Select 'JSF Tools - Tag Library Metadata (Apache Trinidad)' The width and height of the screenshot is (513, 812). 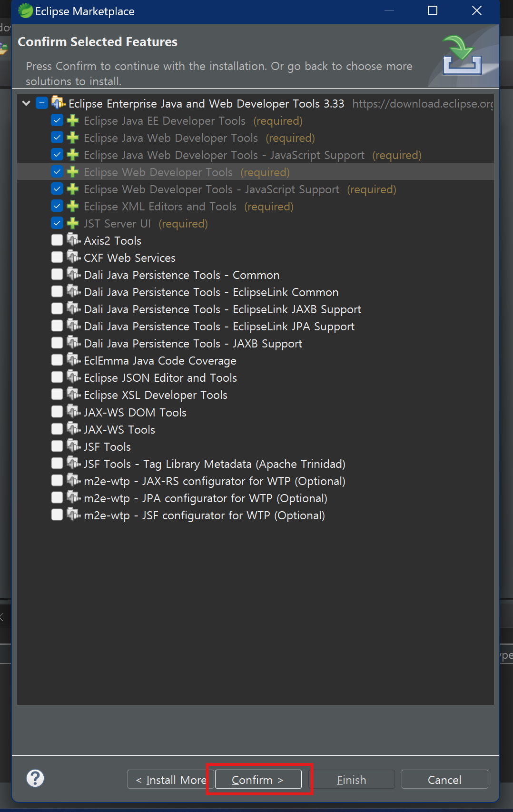215,464
